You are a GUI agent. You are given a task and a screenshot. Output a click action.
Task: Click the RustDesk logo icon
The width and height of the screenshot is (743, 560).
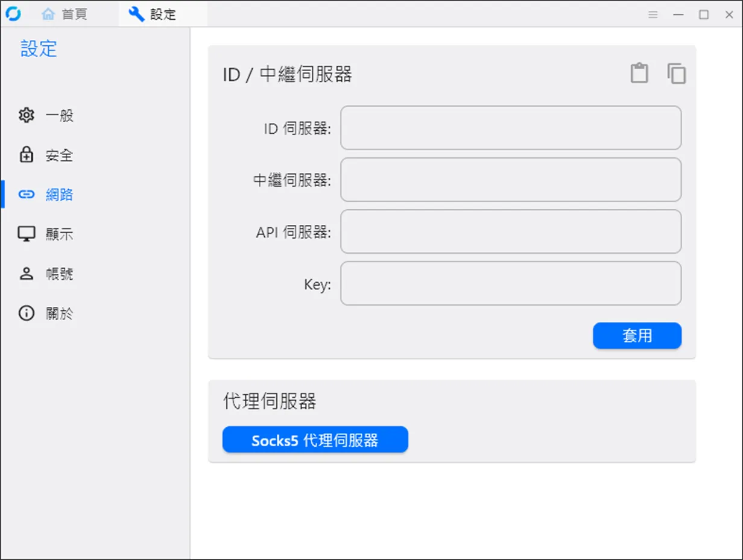13,14
